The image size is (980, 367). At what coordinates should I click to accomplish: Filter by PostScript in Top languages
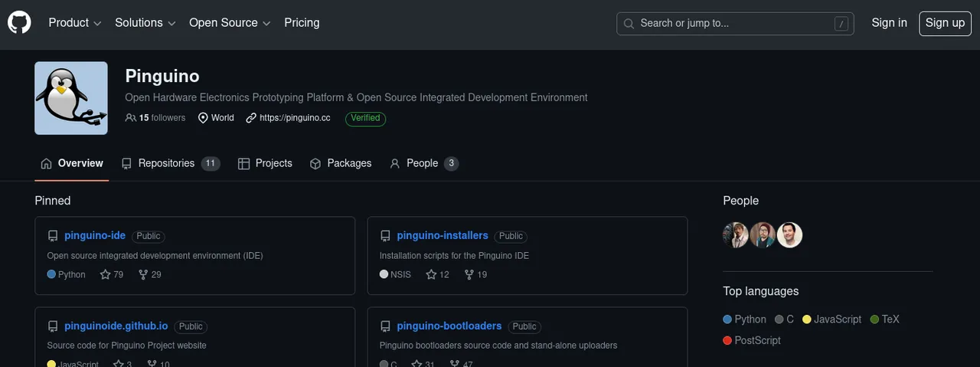(752, 340)
